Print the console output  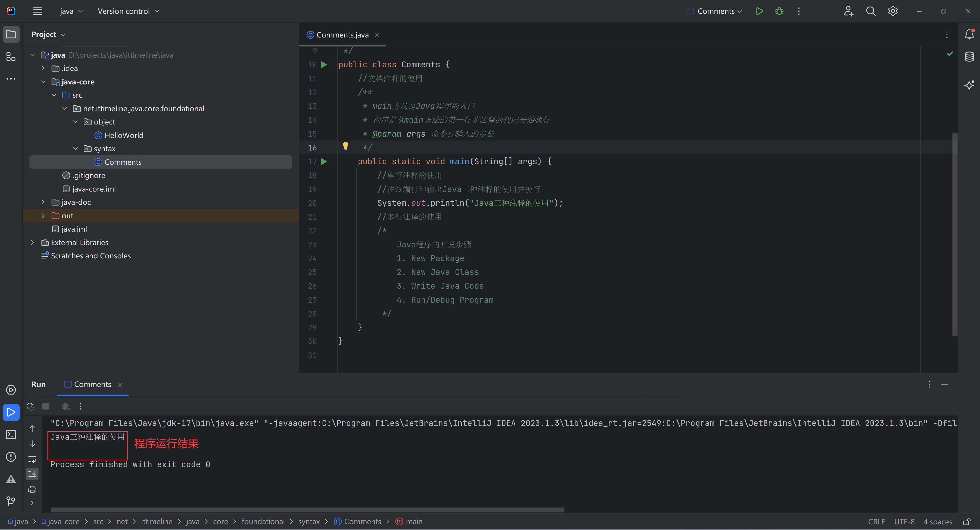(x=32, y=489)
